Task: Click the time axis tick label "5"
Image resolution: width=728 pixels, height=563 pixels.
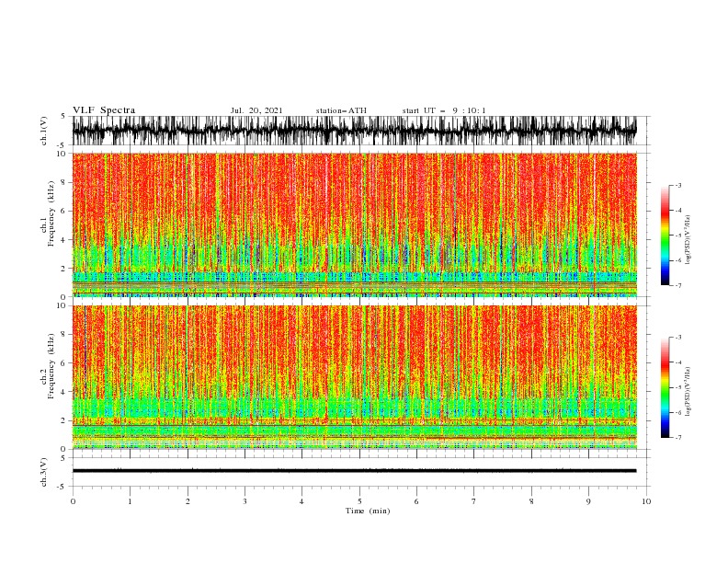Action: click(359, 501)
